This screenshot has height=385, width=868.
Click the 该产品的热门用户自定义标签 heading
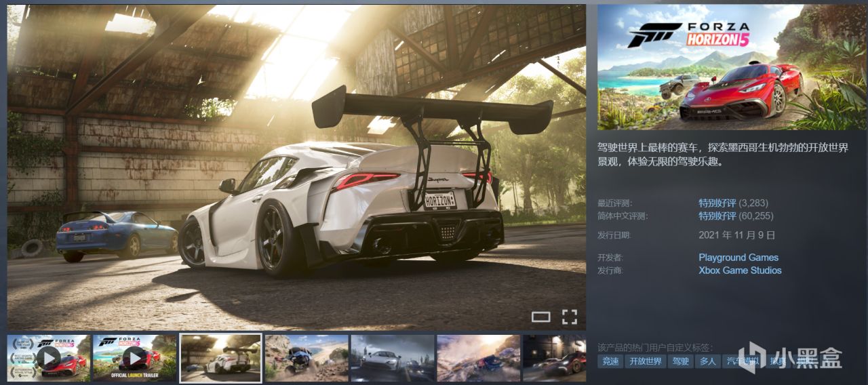[655, 347]
